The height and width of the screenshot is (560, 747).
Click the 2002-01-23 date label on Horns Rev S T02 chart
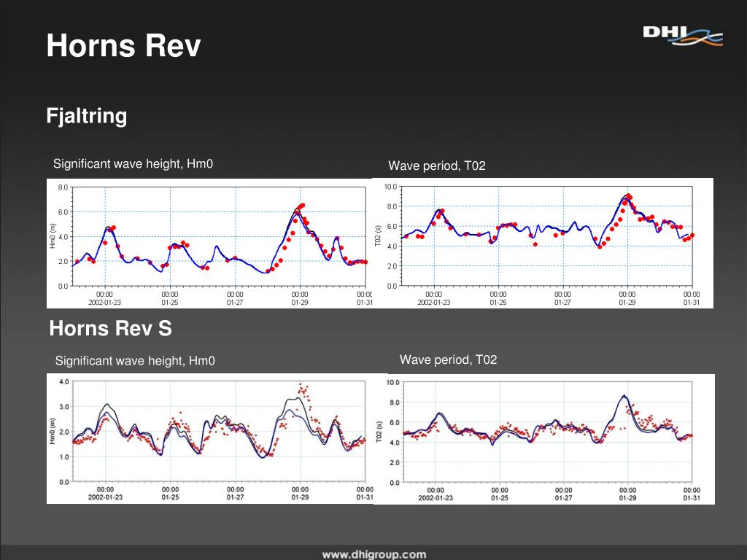point(436,498)
